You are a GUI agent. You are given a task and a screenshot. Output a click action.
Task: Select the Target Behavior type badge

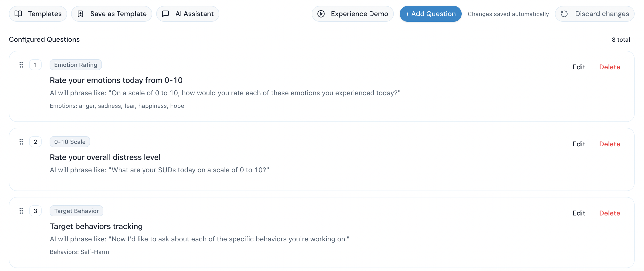[x=76, y=211]
